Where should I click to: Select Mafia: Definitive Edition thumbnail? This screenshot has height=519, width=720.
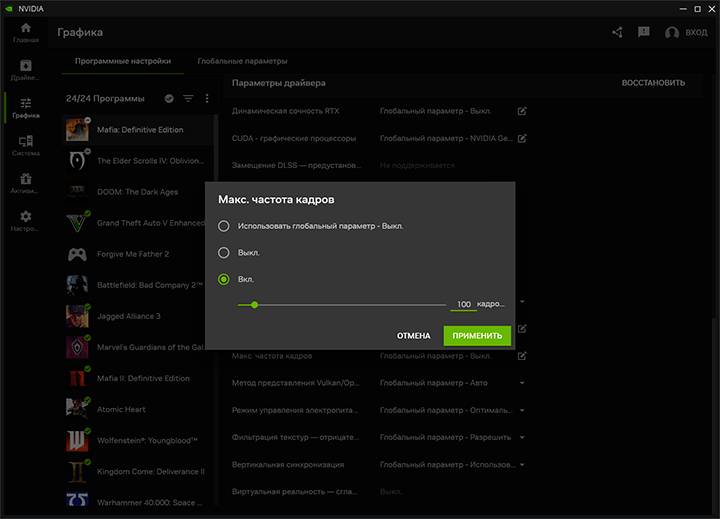77,130
